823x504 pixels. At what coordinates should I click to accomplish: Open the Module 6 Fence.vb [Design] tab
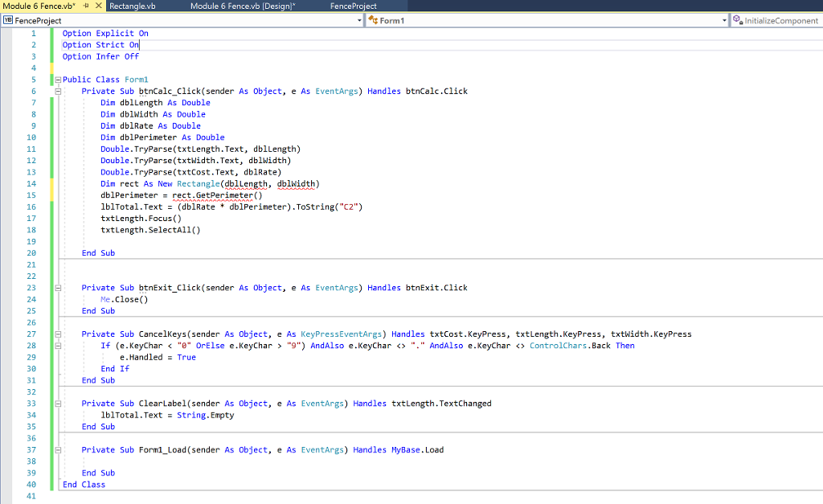coord(243,6)
